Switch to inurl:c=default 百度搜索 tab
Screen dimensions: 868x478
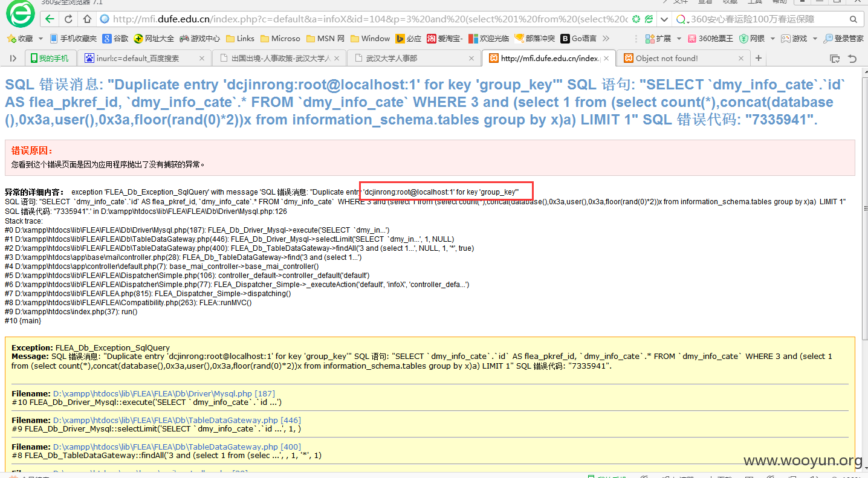pyautogui.click(x=145, y=59)
